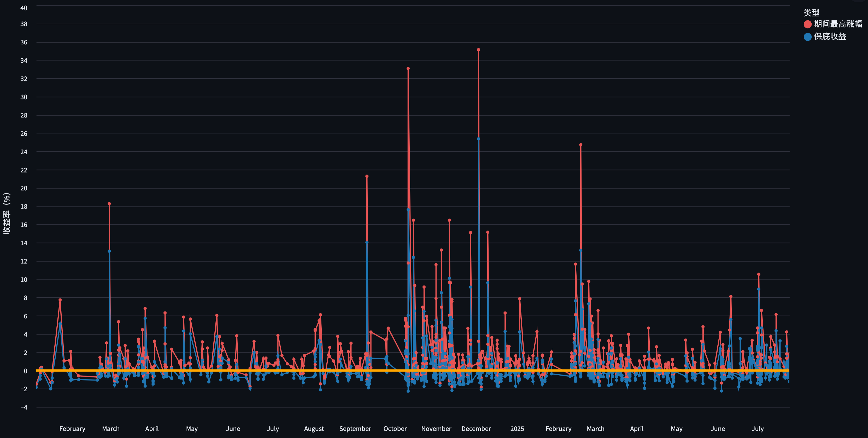This screenshot has height=438, width=868.
Task: Click the red July 2025 peak near 10
Action: point(759,275)
